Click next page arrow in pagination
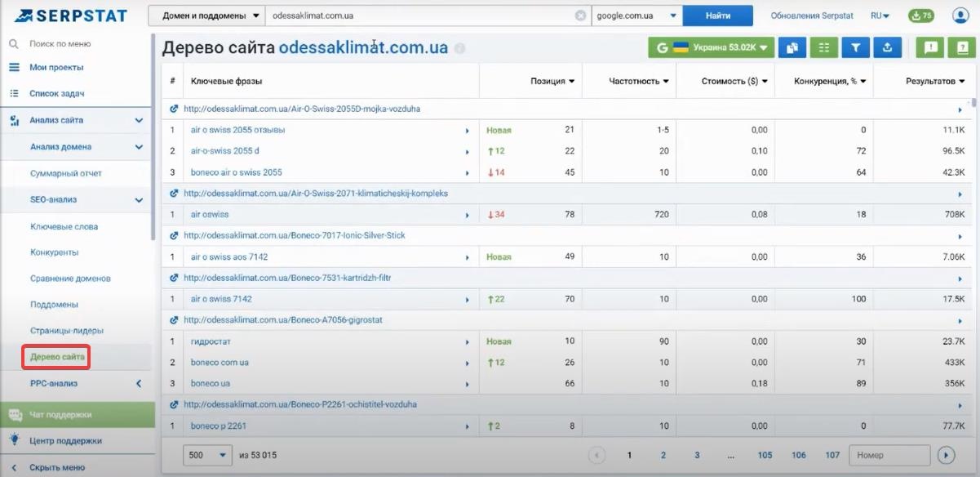The height and width of the screenshot is (477, 980). coord(946,455)
